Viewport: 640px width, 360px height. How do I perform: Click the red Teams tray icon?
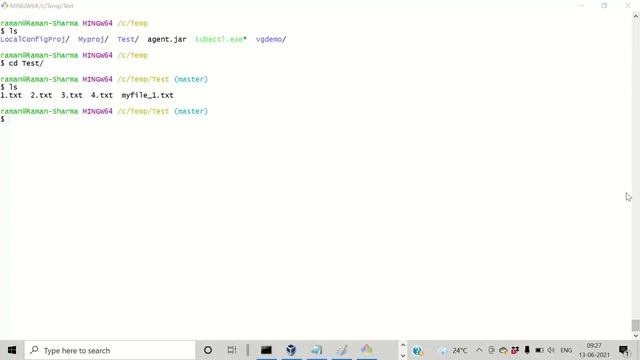pyautogui.click(x=515, y=350)
